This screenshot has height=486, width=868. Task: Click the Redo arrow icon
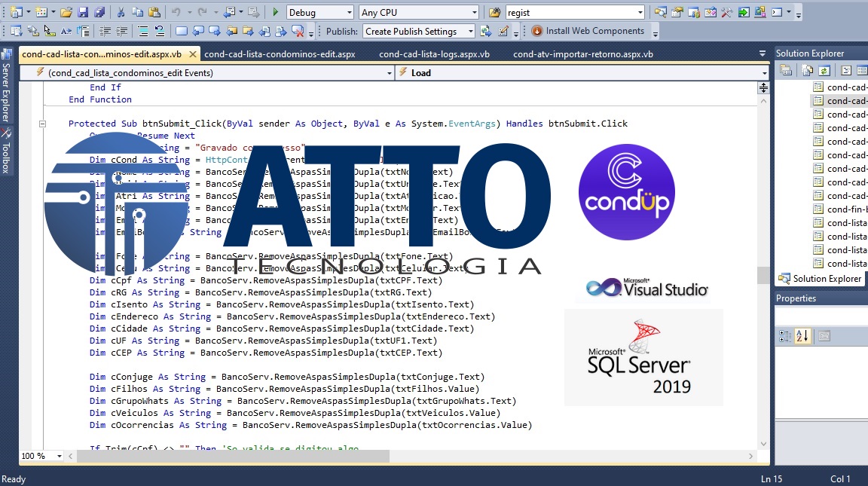202,12
